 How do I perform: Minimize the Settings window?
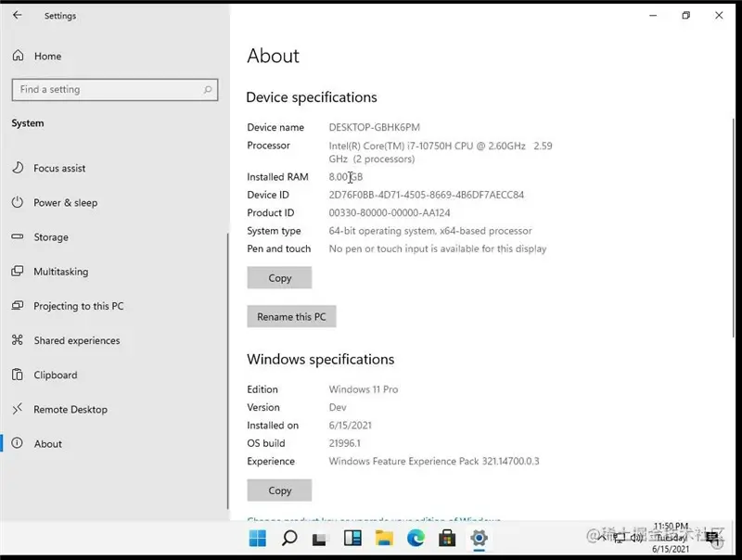click(x=653, y=16)
